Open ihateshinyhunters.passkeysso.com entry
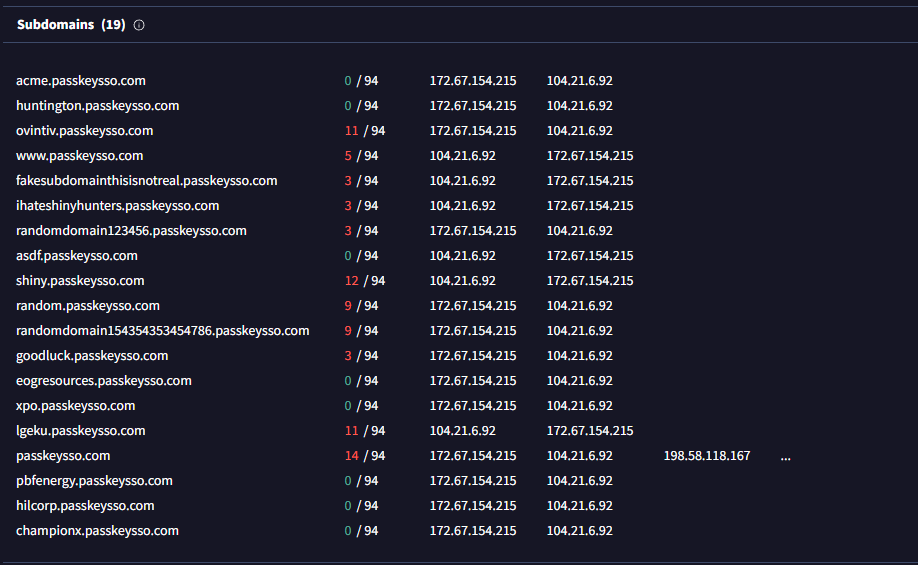Viewport: 918px width, 565px height. point(118,206)
